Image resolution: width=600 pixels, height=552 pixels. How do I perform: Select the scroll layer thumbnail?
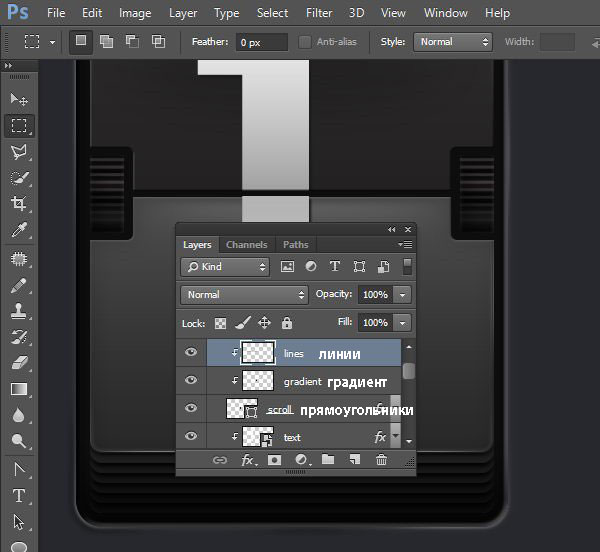coord(241,409)
